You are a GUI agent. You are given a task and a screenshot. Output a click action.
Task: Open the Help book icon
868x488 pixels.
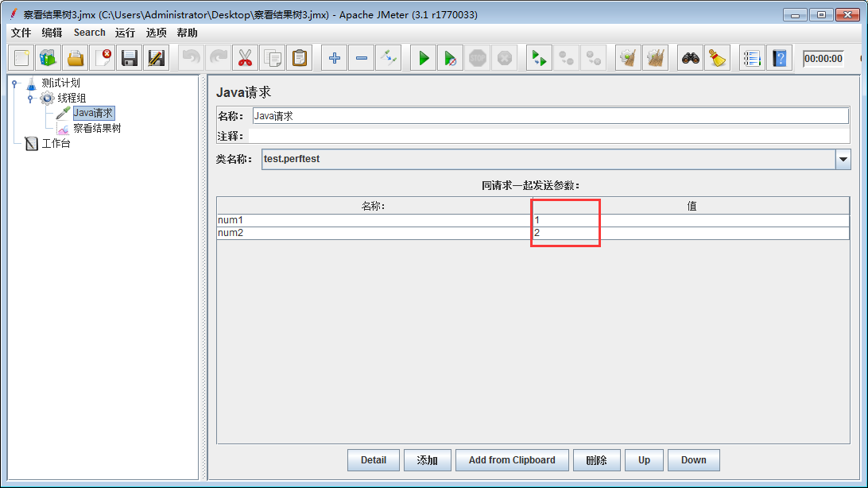(x=780, y=58)
